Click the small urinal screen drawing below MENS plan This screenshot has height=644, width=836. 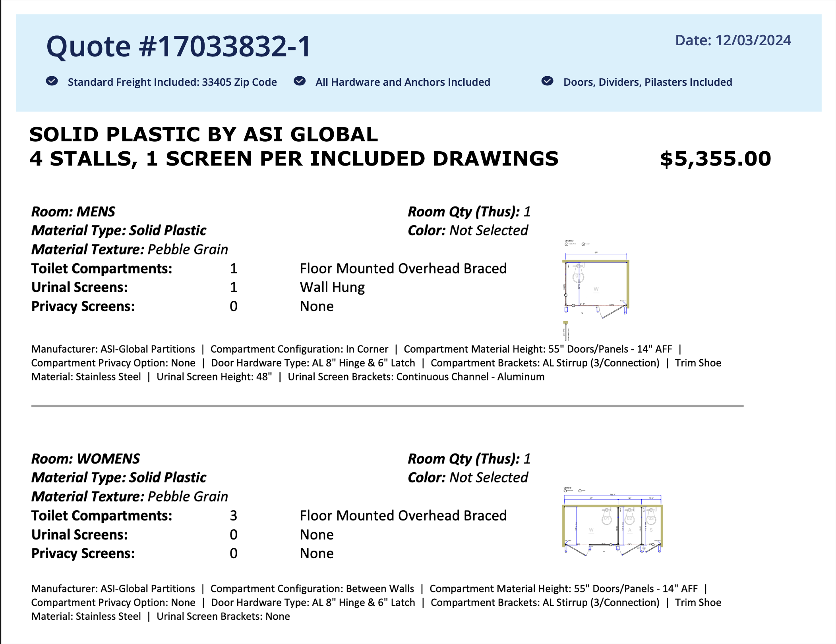tap(566, 331)
